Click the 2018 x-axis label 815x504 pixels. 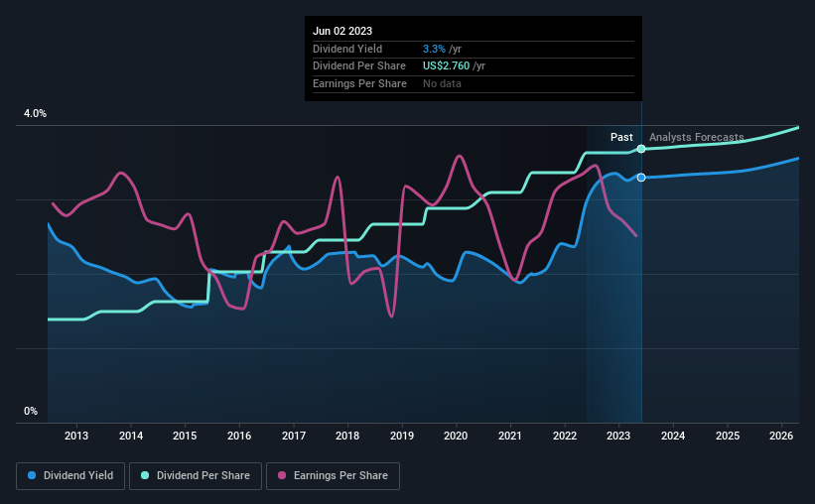[347, 436]
